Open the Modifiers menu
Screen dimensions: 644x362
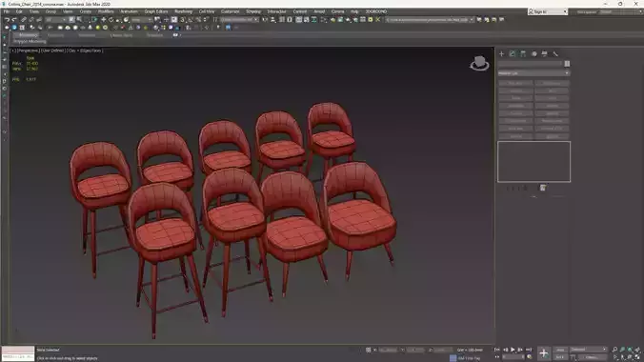[x=106, y=11]
